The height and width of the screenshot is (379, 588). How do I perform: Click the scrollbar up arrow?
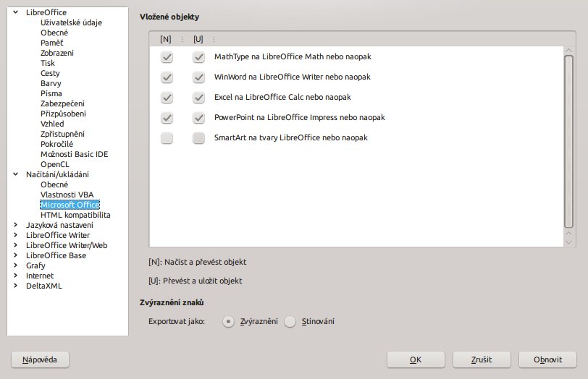click(x=568, y=50)
